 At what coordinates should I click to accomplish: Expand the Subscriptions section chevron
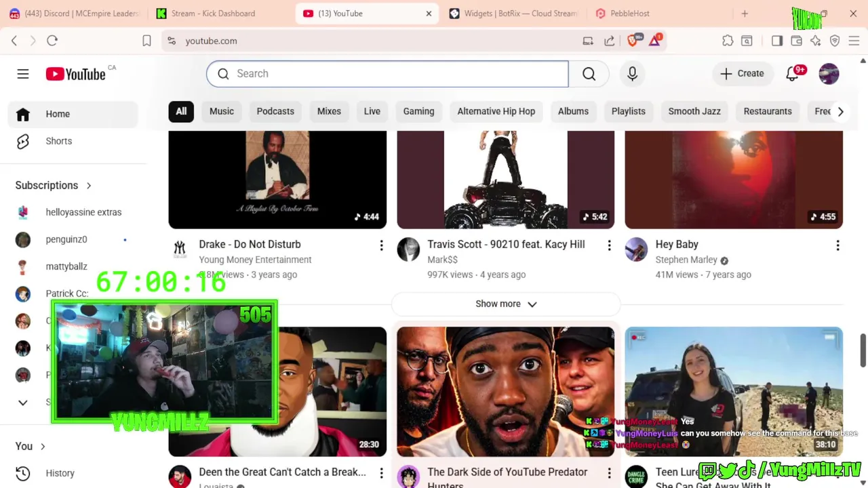(89, 185)
